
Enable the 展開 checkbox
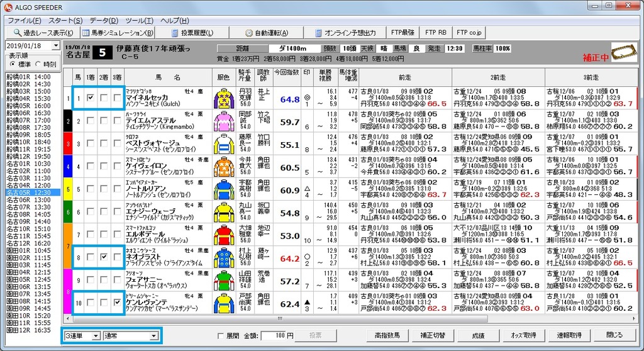point(221,336)
